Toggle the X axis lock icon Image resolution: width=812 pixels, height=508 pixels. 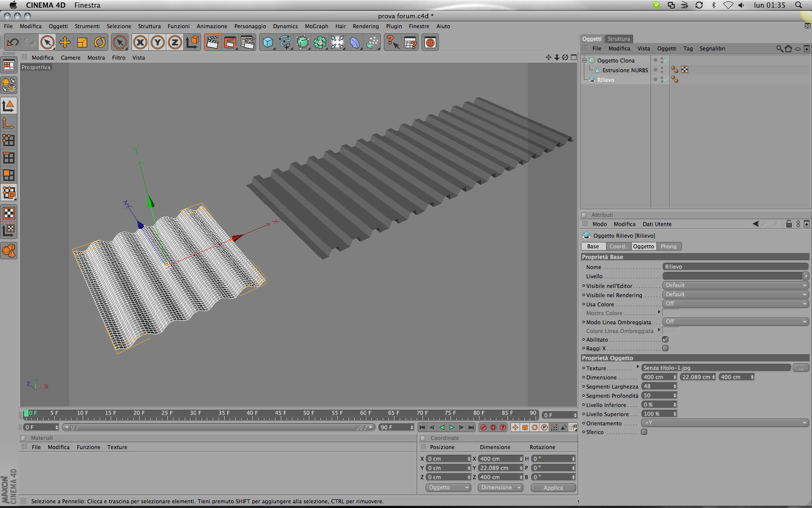click(x=140, y=43)
